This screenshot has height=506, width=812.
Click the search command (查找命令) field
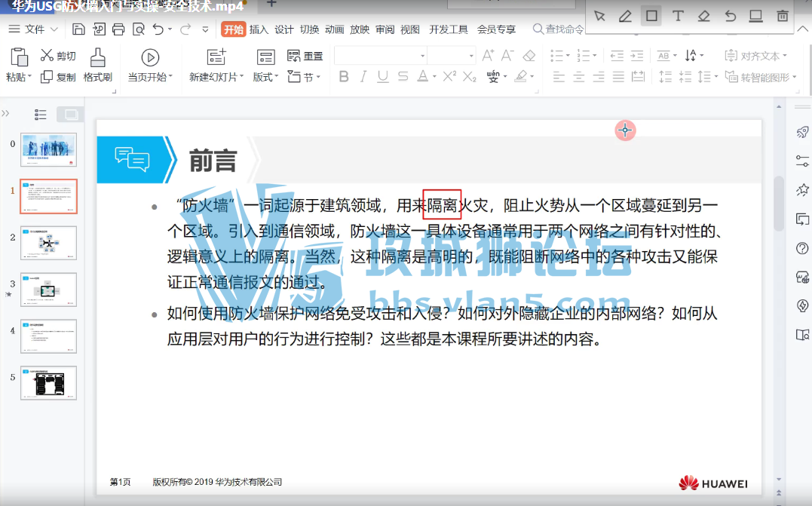pyautogui.click(x=558, y=29)
